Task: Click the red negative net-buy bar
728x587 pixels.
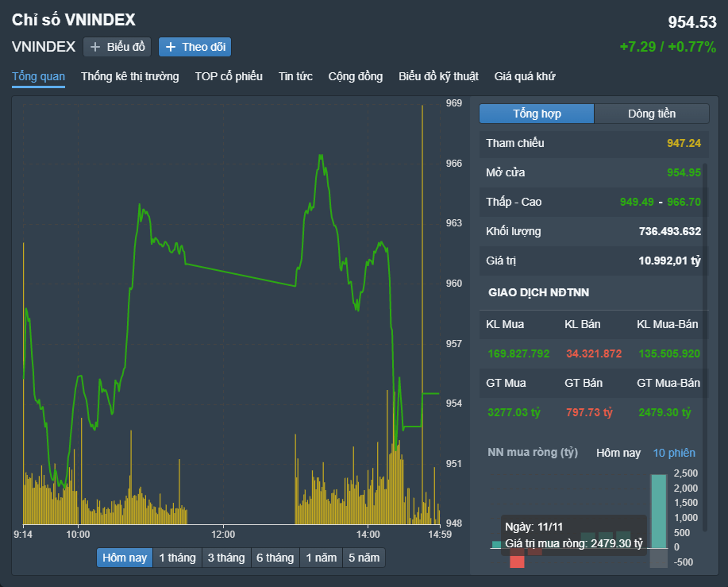Action: pyautogui.click(x=517, y=558)
